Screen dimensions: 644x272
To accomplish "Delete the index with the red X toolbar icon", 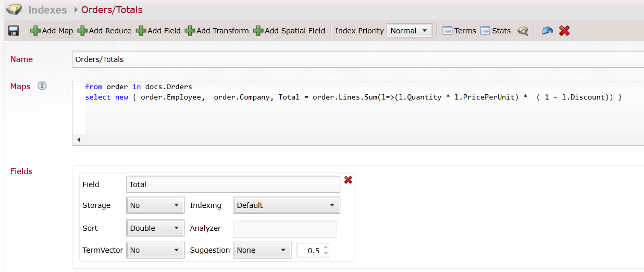I will point(564,31).
